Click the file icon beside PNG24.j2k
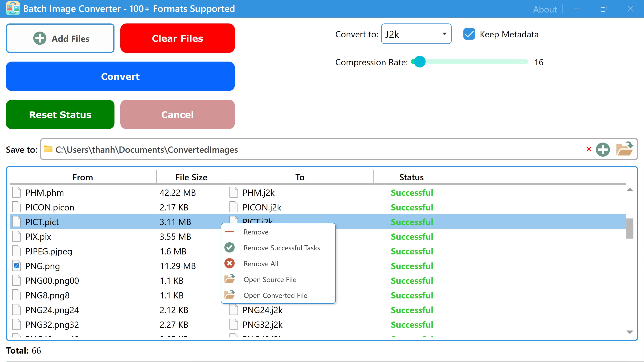The height and width of the screenshot is (362, 644). (234, 310)
